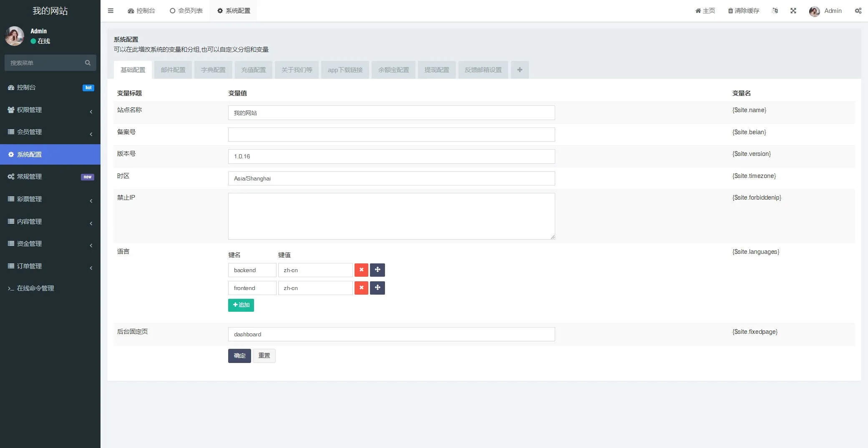This screenshot has height=448, width=868.
Task: Select the 会员列表 top navigation tab
Action: point(186,11)
